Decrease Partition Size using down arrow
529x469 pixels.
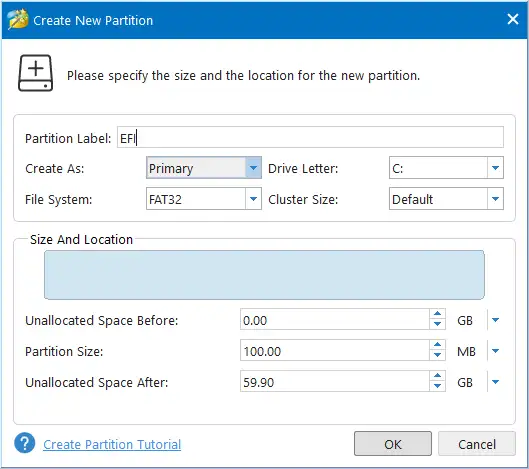pyautogui.click(x=437, y=355)
